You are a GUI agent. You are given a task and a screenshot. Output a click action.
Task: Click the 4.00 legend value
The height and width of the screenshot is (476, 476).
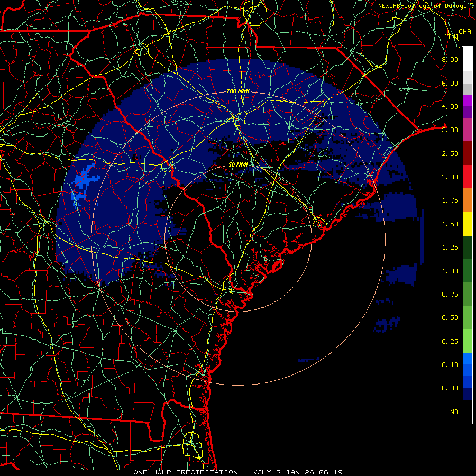[x=450, y=106]
